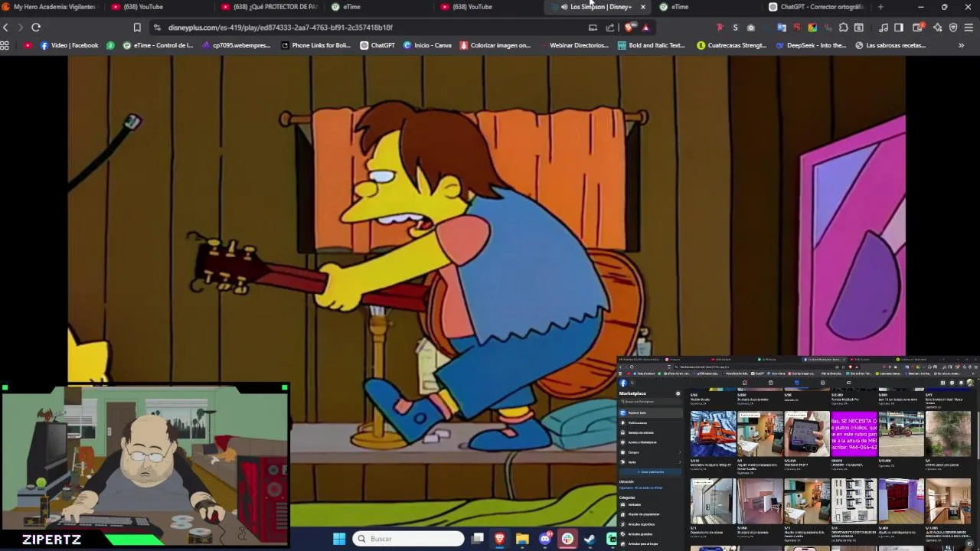Open Brave Shields lion icon in address bar
This screenshot has height=551, width=980.
pyautogui.click(x=629, y=28)
